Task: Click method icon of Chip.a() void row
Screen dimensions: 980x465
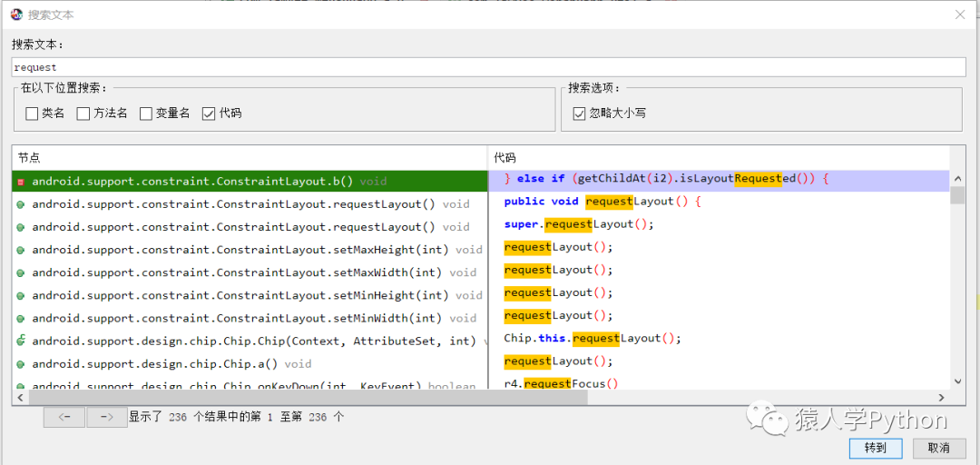Action: [x=21, y=364]
